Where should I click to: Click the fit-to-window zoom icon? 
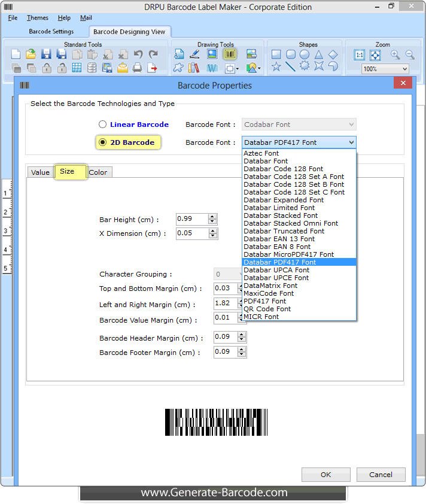tap(375, 54)
